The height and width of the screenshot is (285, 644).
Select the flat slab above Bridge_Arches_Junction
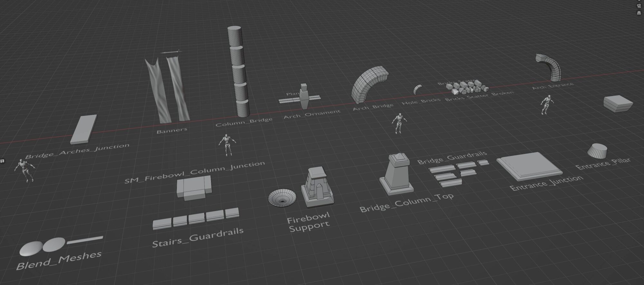pyautogui.click(x=84, y=129)
